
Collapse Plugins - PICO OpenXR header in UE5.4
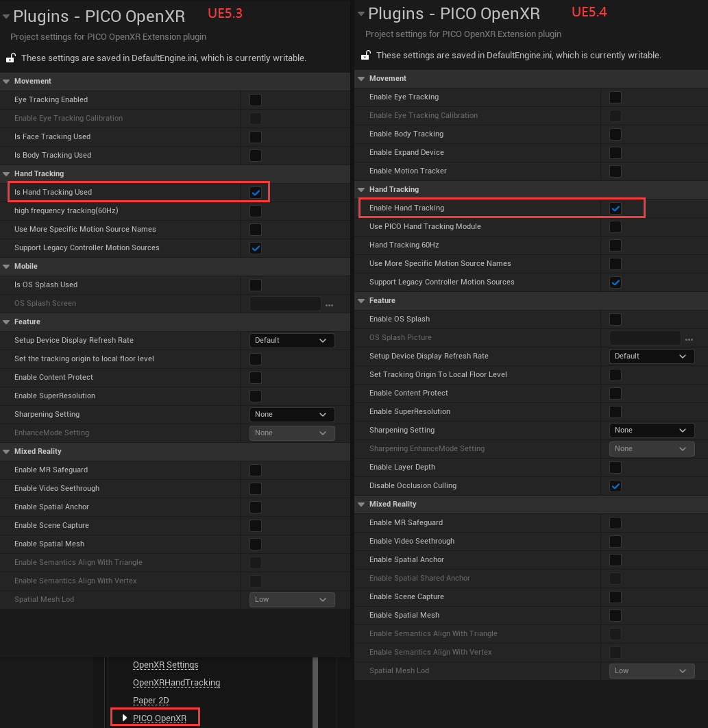361,14
